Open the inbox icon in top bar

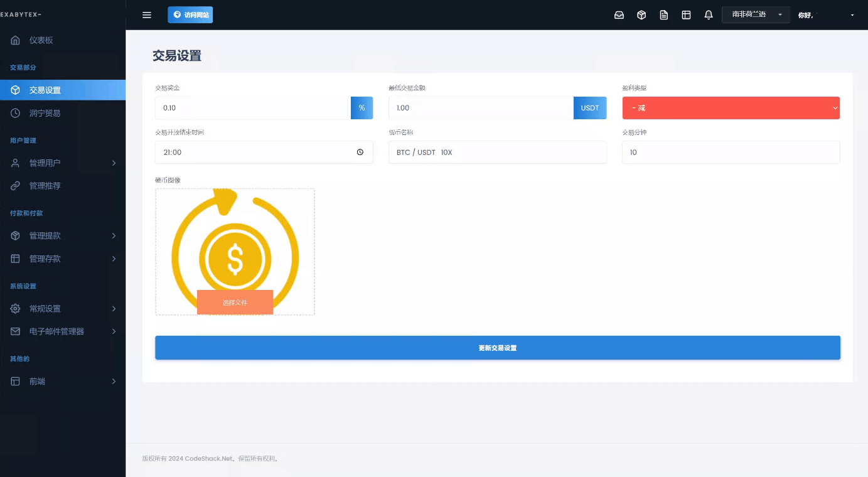coord(619,15)
